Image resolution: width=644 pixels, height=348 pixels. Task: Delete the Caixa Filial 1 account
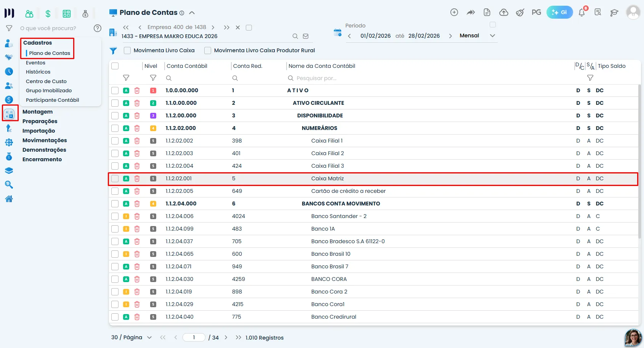137,141
